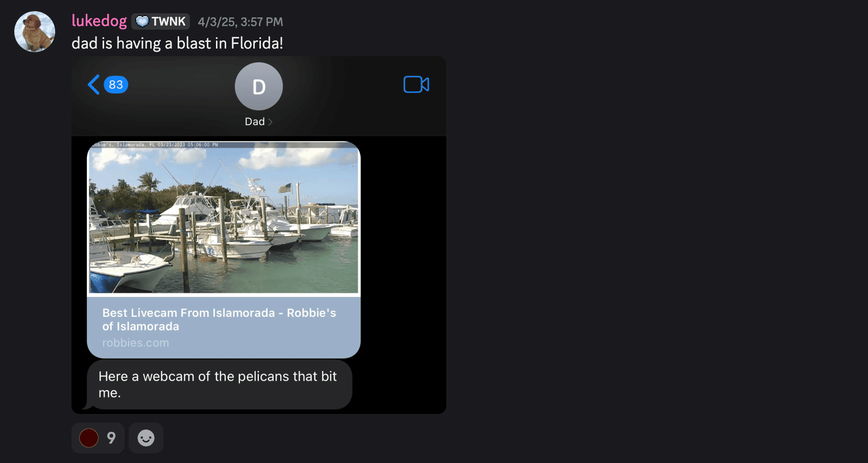The height and width of the screenshot is (463, 868).
Task: Click the lukedog username
Action: point(99,21)
